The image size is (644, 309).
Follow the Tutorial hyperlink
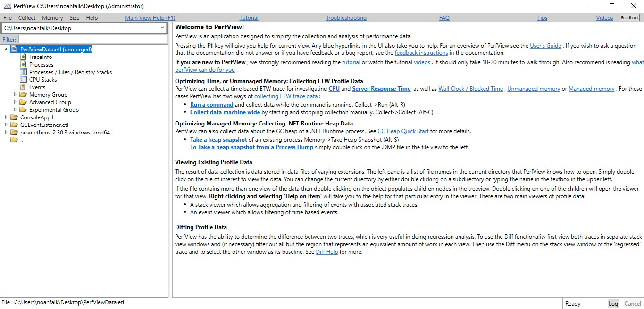click(249, 17)
